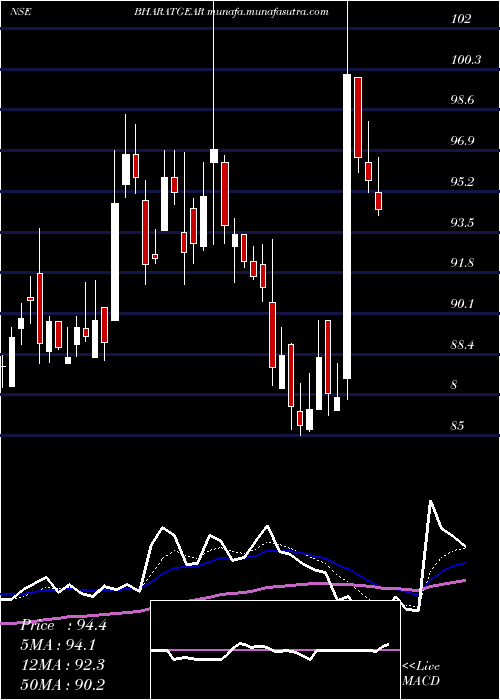Click the 102 price axis label
This screenshot has width=500, height=700.
coord(461,19)
